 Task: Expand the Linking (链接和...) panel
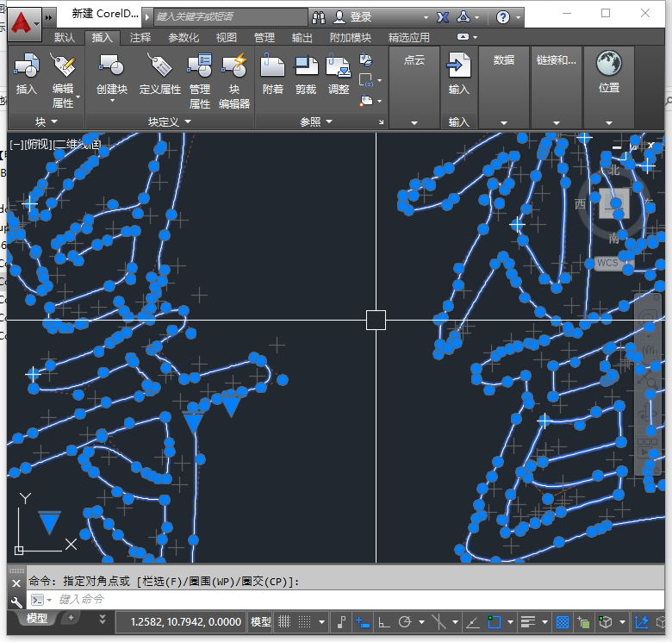[x=557, y=122]
